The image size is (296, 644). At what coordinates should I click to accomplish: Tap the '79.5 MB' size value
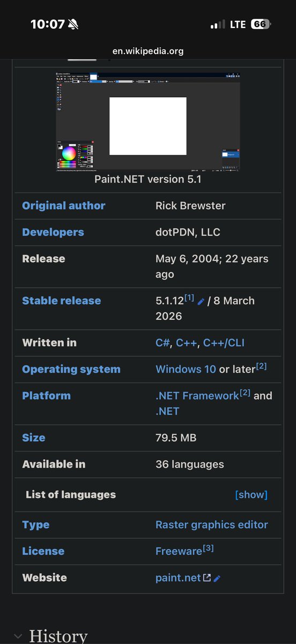coord(176,438)
